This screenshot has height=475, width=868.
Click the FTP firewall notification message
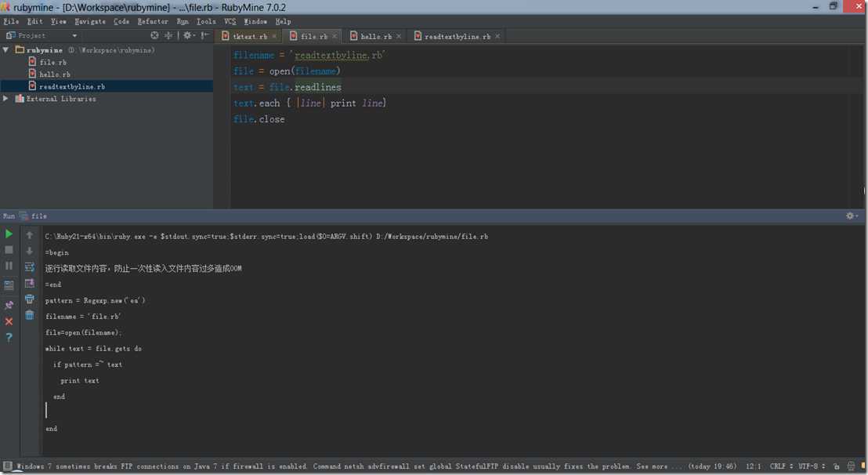coord(377,466)
